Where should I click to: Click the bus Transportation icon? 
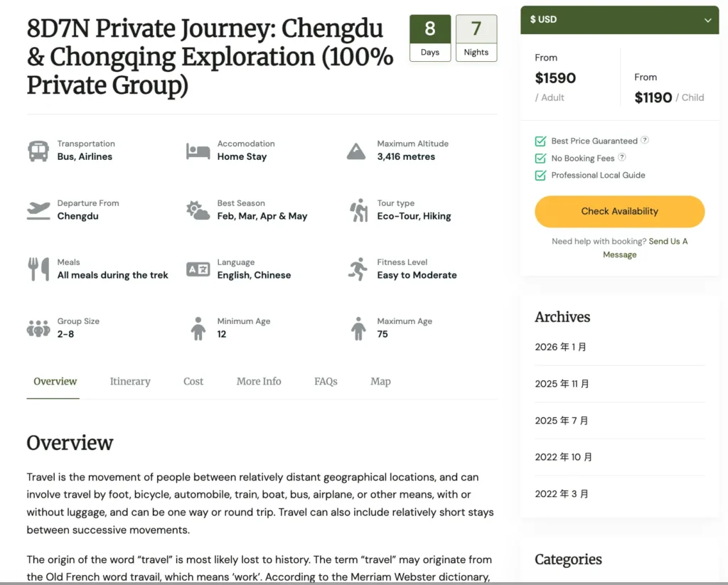point(38,151)
